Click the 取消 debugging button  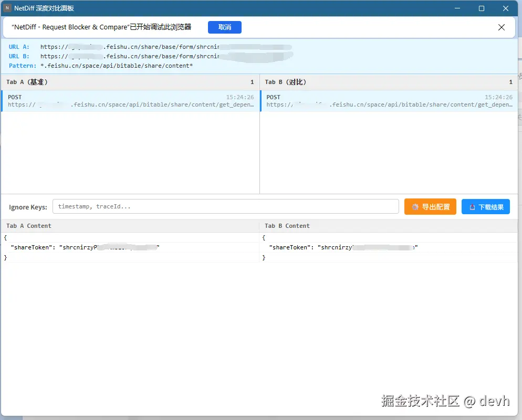click(x=224, y=27)
